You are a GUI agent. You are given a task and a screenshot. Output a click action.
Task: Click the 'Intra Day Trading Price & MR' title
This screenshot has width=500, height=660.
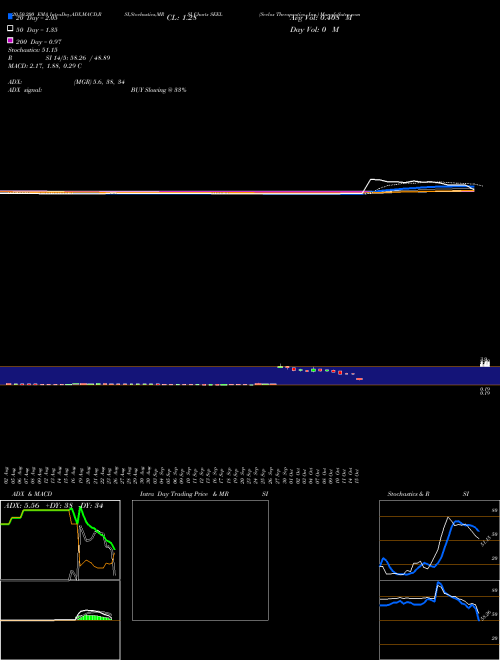click(184, 494)
